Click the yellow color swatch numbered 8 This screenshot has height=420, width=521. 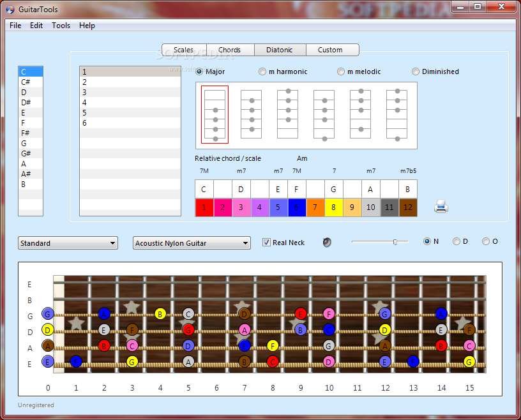coord(333,207)
